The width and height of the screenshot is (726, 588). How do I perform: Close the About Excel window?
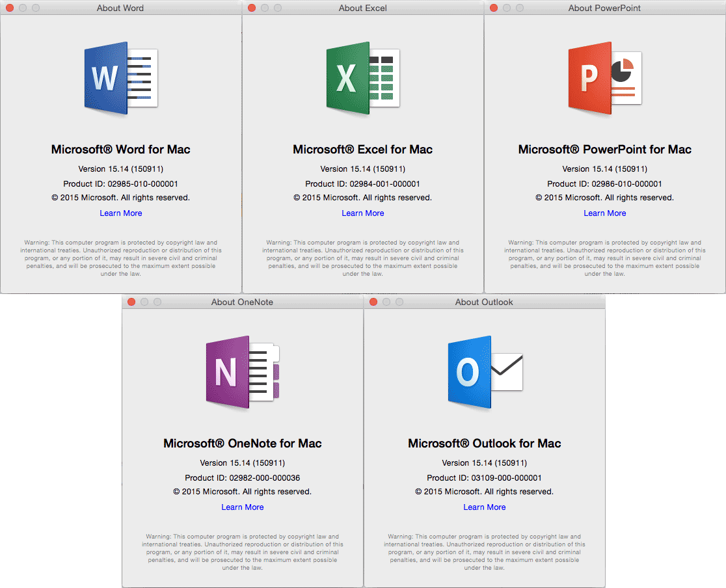point(252,8)
